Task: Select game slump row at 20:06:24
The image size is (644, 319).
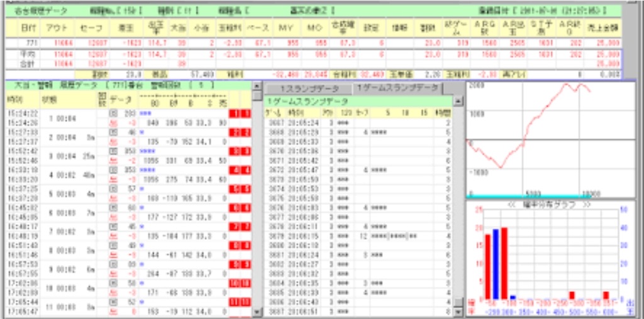Action: click(x=358, y=254)
